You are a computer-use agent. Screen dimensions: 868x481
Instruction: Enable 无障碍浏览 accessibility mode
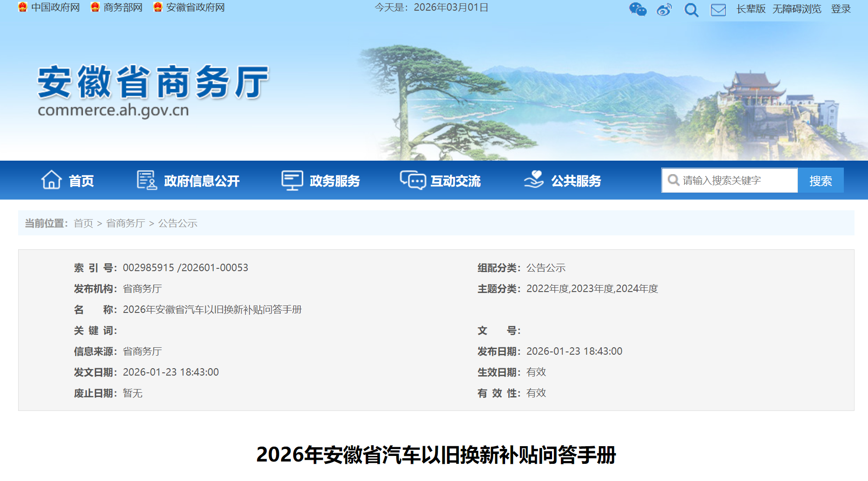[796, 9]
